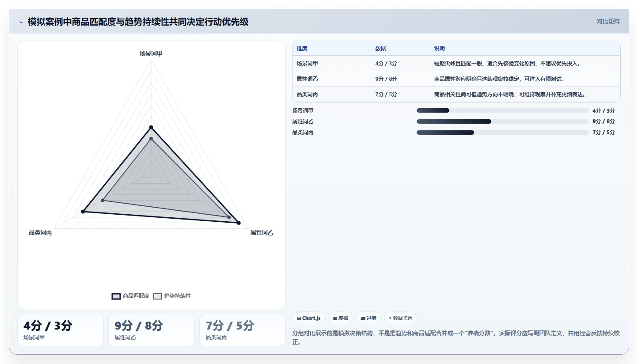Click the 场景词甲 label above progress bars

(303, 111)
